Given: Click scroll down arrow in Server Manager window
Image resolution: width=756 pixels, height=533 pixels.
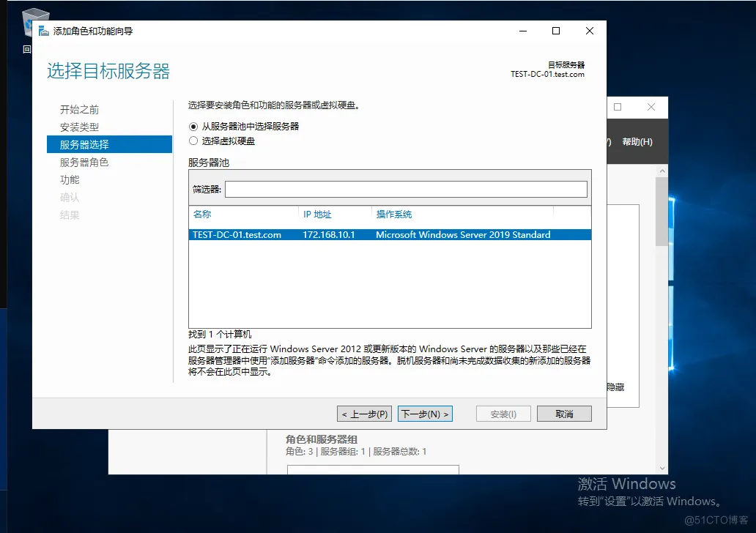Looking at the screenshot, I should pyautogui.click(x=662, y=468).
